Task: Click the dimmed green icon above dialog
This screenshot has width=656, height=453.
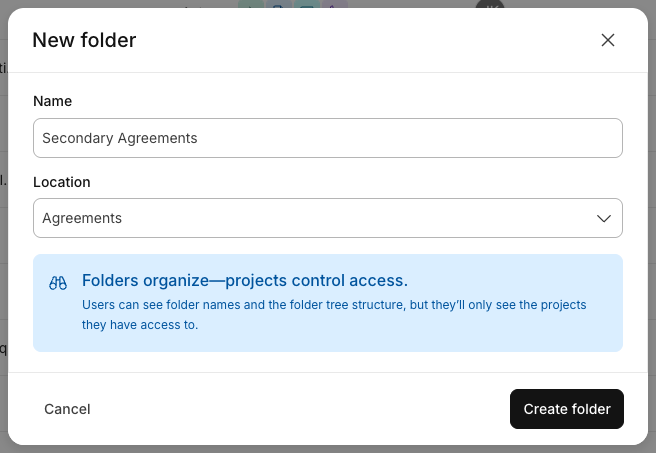Action: [251, 4]
